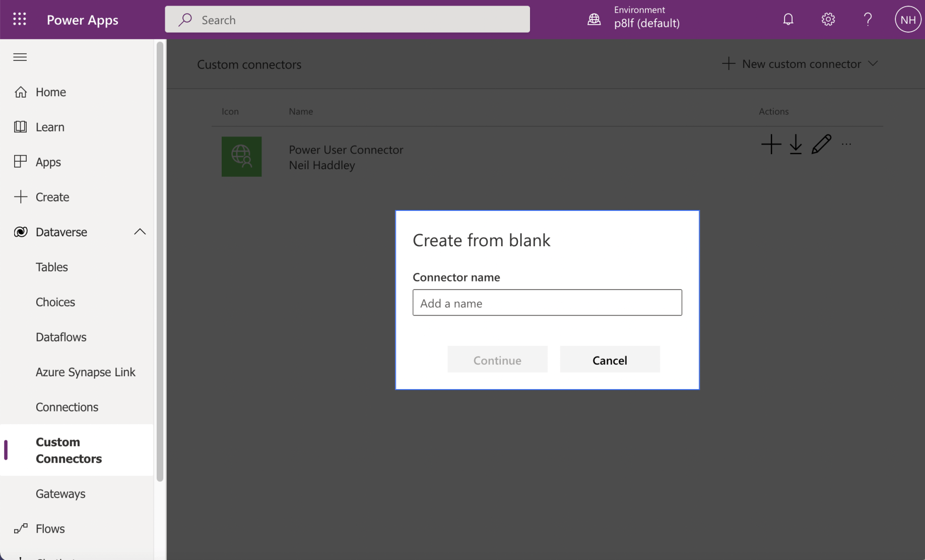Focus the Connector name input field
The width and height of the screenshot is (925, 560).
click(x=547, y=302)
